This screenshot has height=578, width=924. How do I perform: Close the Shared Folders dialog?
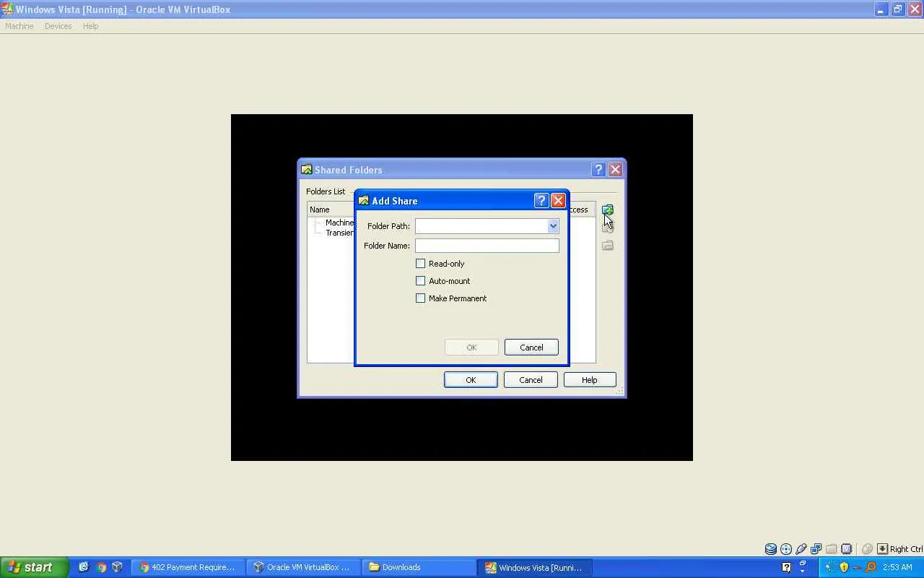pyautogui.click(x=615, y=170)
